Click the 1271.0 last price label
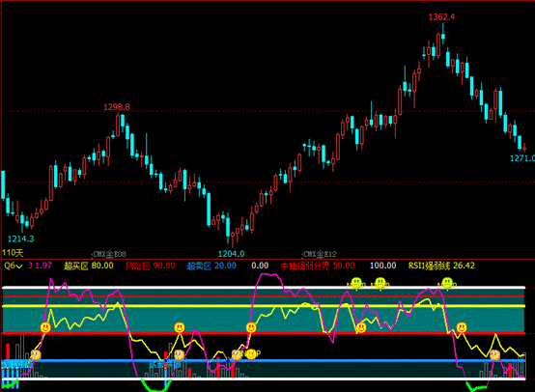 pos(522,158)
